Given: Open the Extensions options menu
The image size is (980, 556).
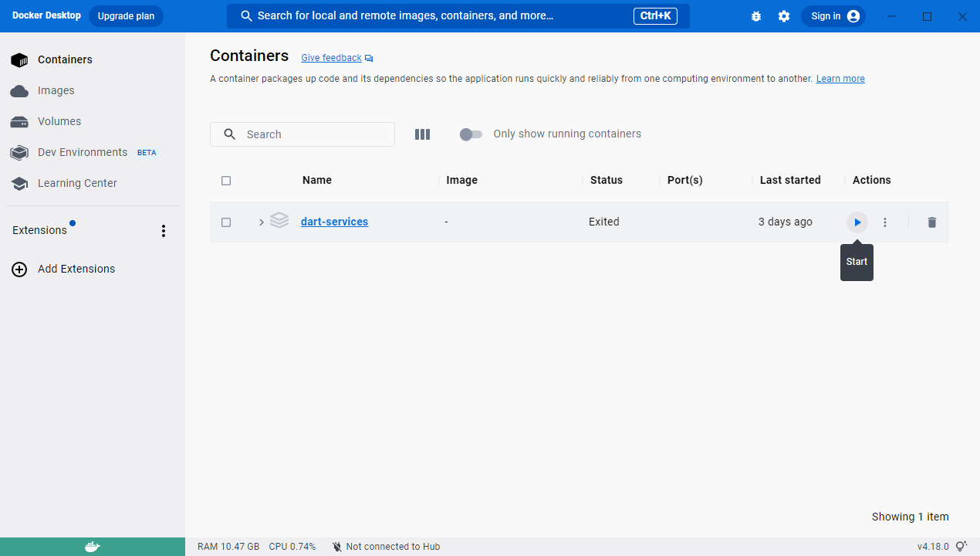Looking at the screenshot, I should (x=163, y=231).
